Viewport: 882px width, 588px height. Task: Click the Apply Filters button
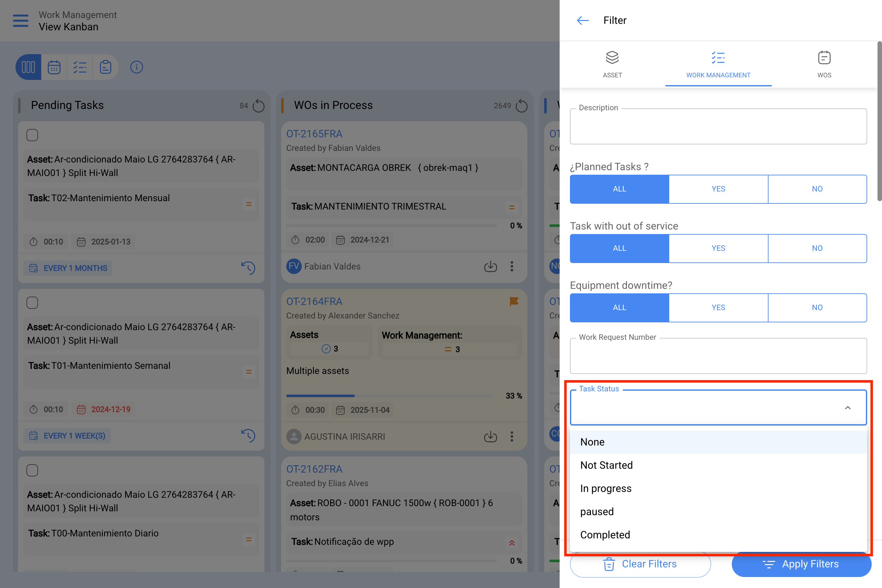[801, 564]
